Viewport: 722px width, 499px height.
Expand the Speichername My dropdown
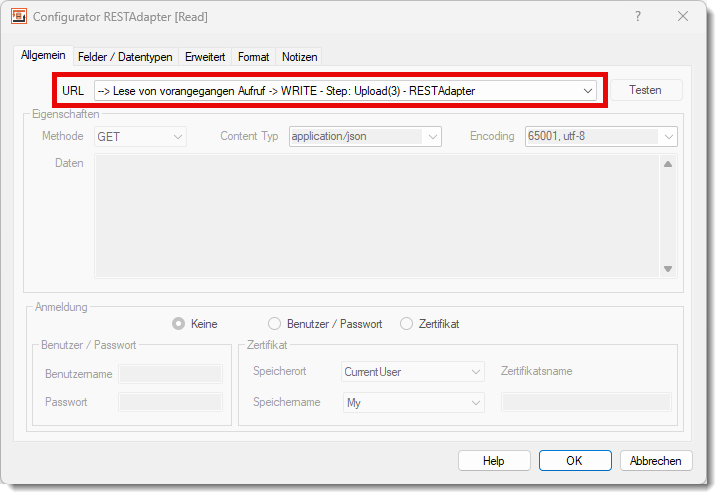coord(476,403)
